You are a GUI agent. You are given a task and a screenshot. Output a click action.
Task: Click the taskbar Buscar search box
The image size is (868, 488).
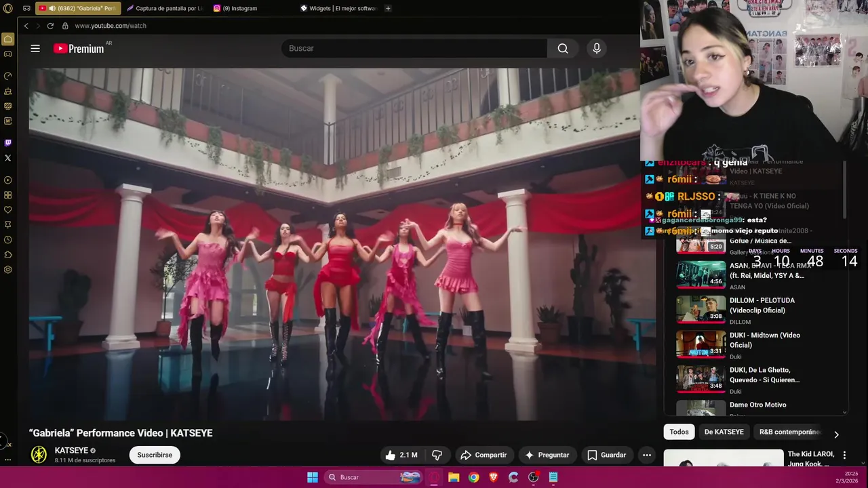pos(373,477)
